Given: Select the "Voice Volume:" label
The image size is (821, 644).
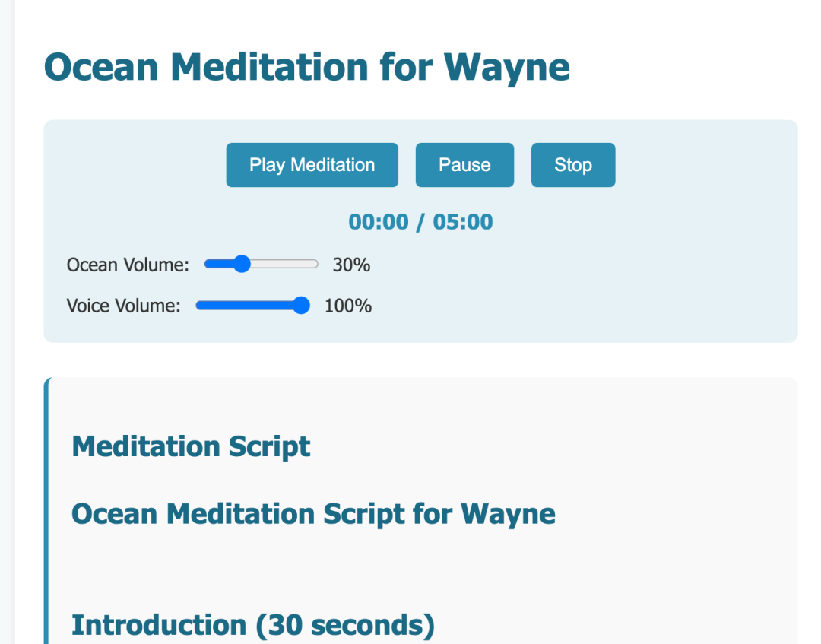Looking at the screenshot, I should tap(124, 306).
